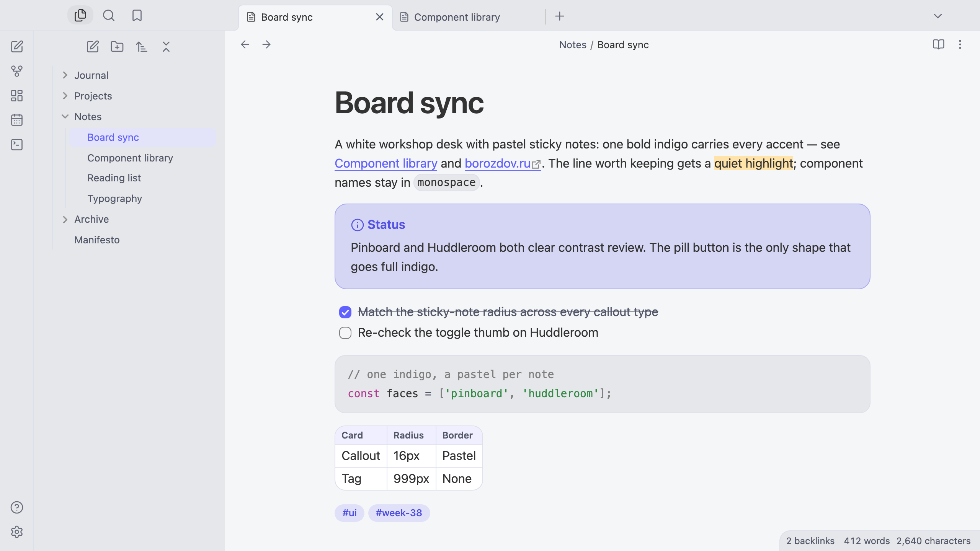Create a new note from ribbon

coord(17,47)
